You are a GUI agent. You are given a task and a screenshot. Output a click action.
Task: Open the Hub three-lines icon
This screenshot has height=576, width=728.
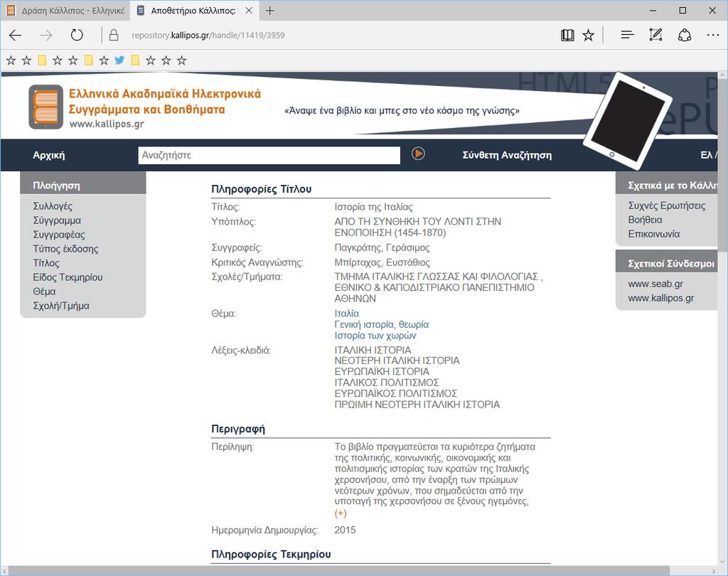627,35
